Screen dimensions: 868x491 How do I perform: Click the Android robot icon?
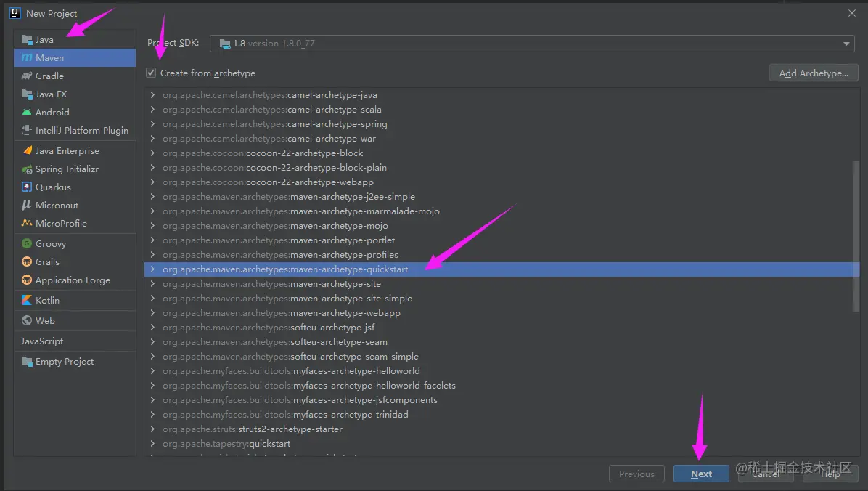pyautogui.click(x=27, y=112)
